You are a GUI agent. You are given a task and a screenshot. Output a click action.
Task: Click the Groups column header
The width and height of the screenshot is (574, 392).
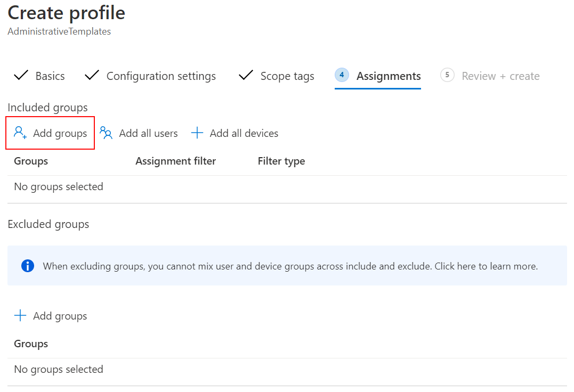(30, 161)
